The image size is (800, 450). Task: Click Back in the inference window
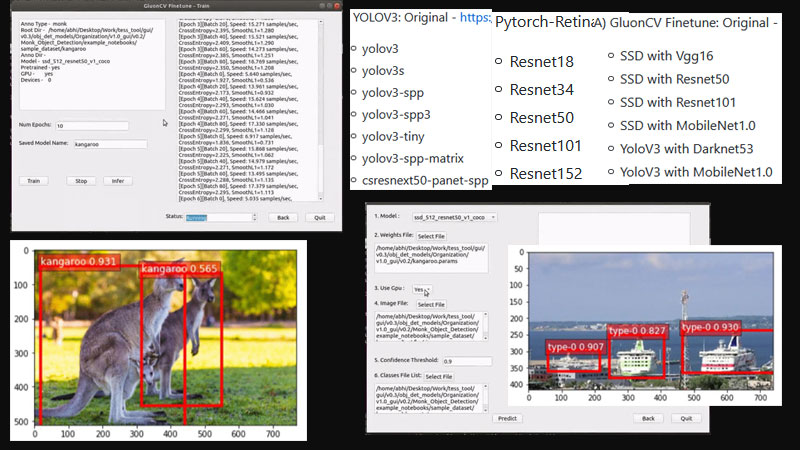coord(648,418)
